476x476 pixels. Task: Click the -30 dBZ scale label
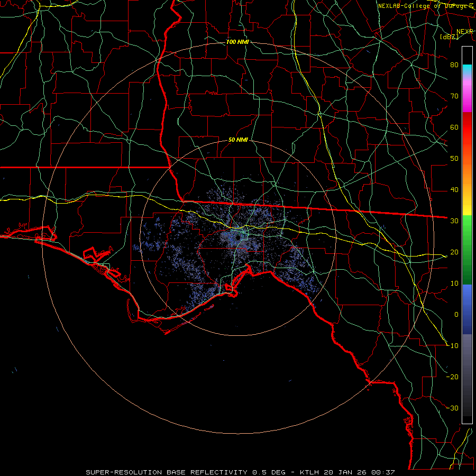pos(452,408)
